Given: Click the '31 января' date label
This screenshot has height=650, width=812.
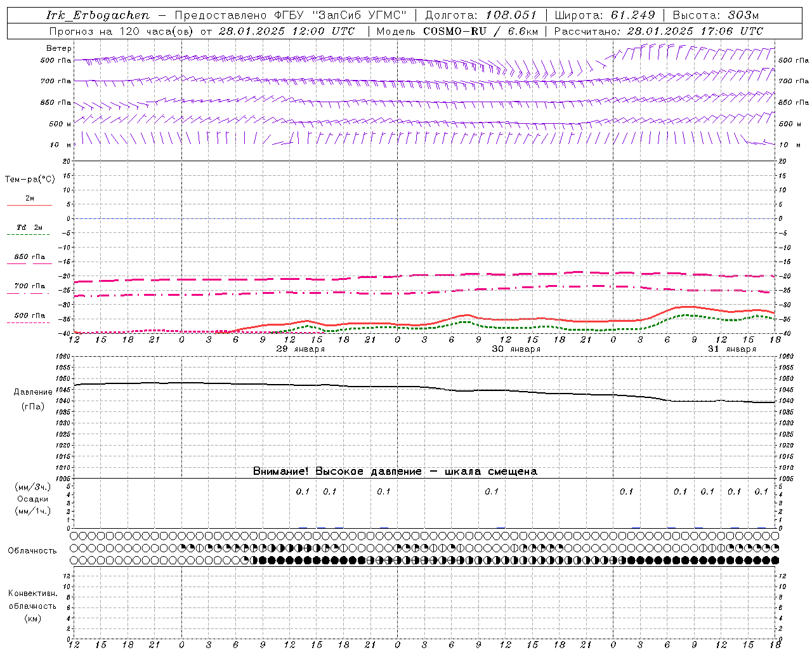Looking at the screenshot, I should pyautogui.click(x=732, y=349).
